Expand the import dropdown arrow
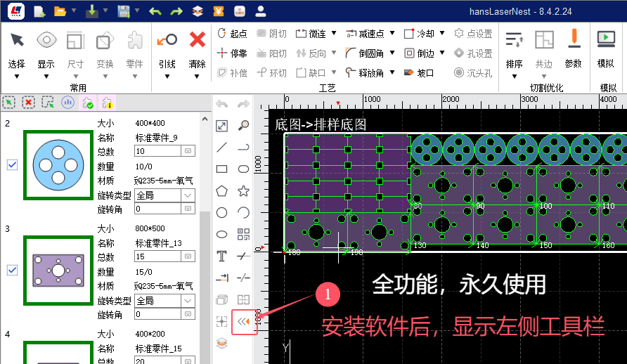Image resolution: width=627 pixels, height=364 pixels. (x=105, y=11)
